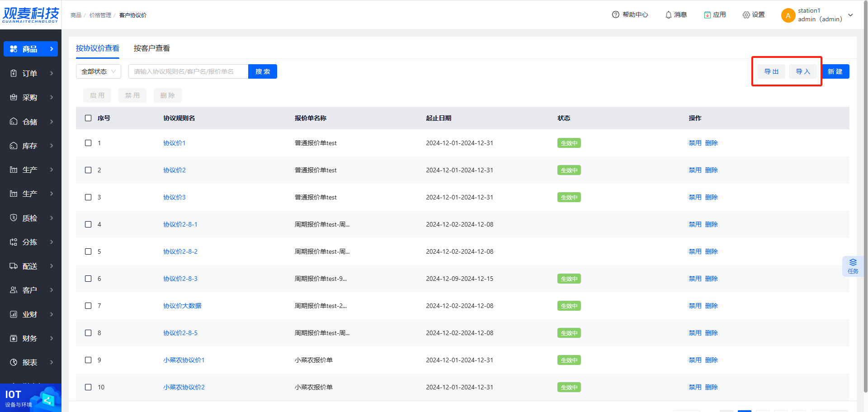868x412 pixels.
Task: Click the bulk 删除 button above table
Action: pos(168,95)
